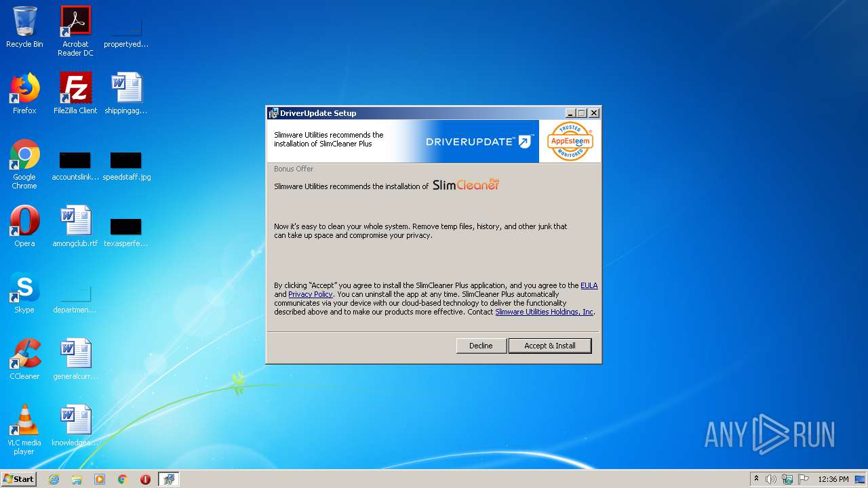Viewport: 868px width, 488px height.
Task: Select the departmen desktop file
Action: (x=75, y=298)
